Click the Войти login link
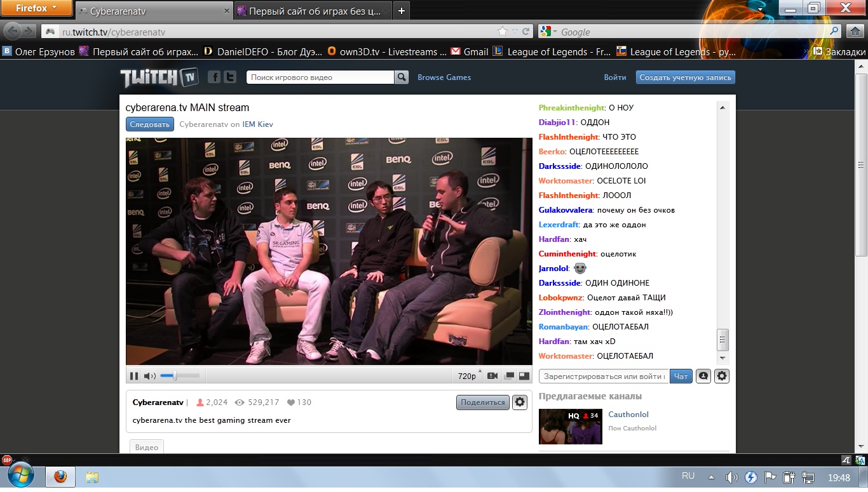868x492 pixels. click(615, 77)
